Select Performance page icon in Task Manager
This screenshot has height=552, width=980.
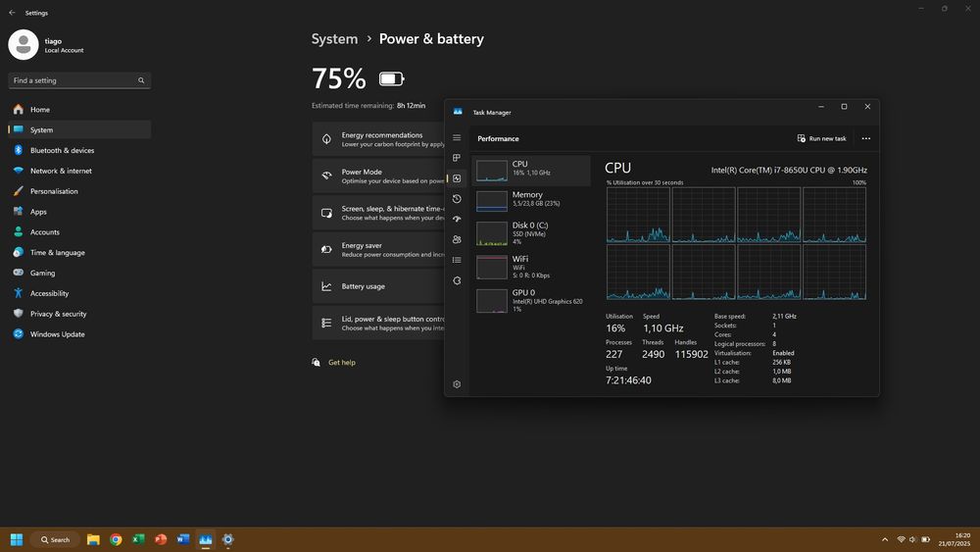click(x=457, y=178)
